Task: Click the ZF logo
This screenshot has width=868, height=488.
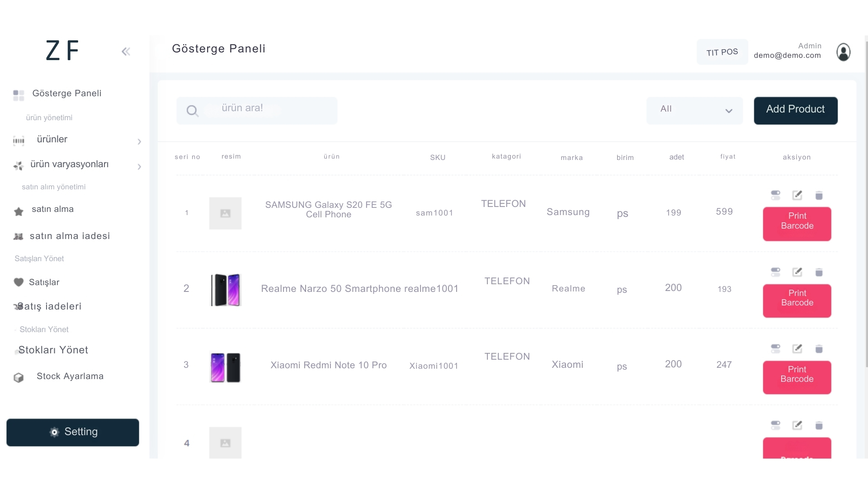Action: point(62,51)
